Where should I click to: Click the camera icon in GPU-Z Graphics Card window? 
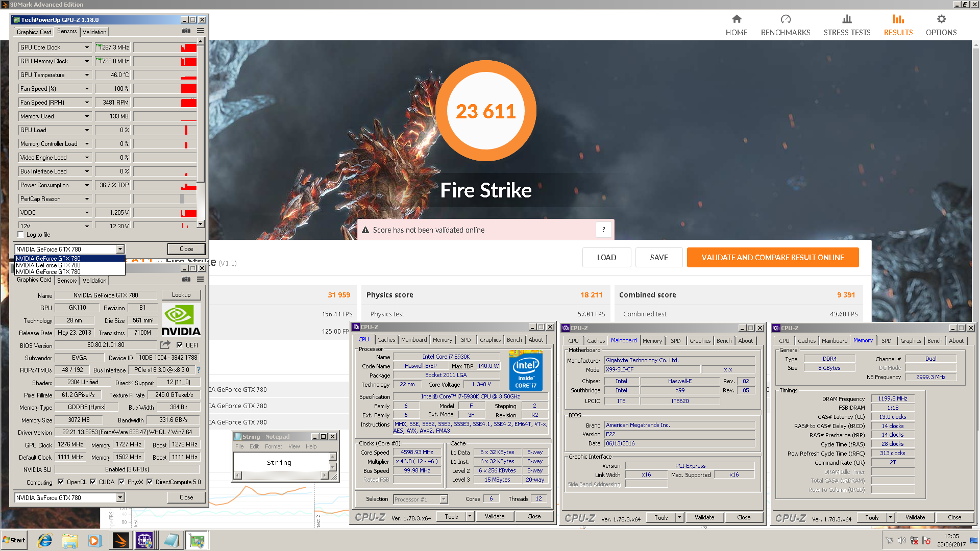coord(186,279)
